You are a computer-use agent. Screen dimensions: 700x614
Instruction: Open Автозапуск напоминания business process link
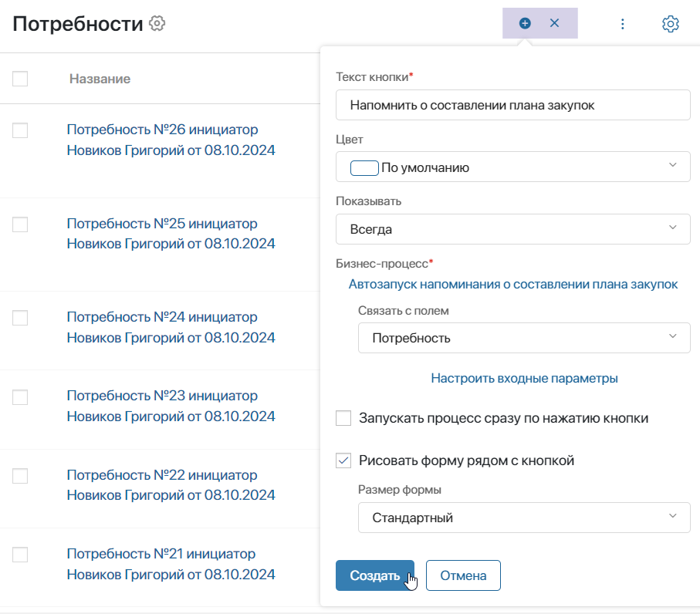(x=513, y=284)
